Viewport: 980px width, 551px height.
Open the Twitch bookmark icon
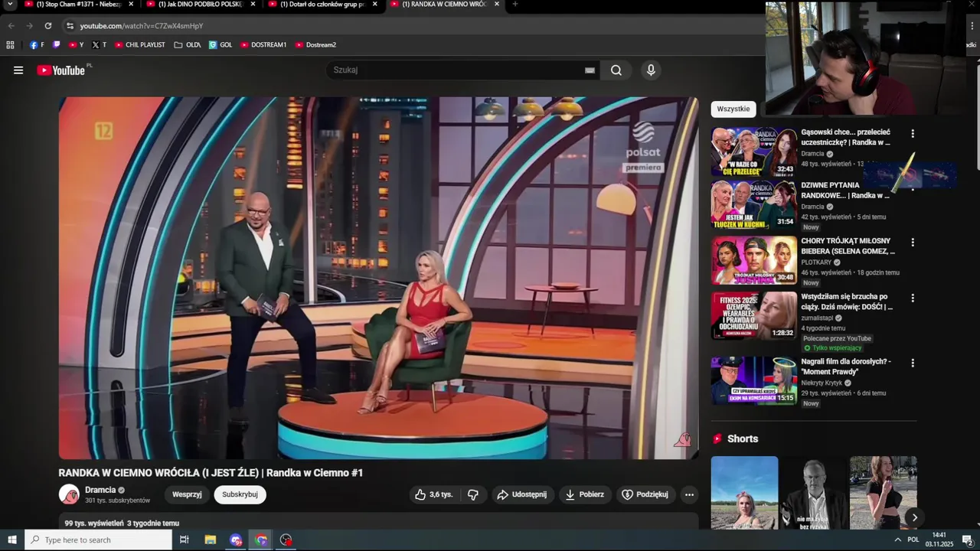[x=57, y=45]
